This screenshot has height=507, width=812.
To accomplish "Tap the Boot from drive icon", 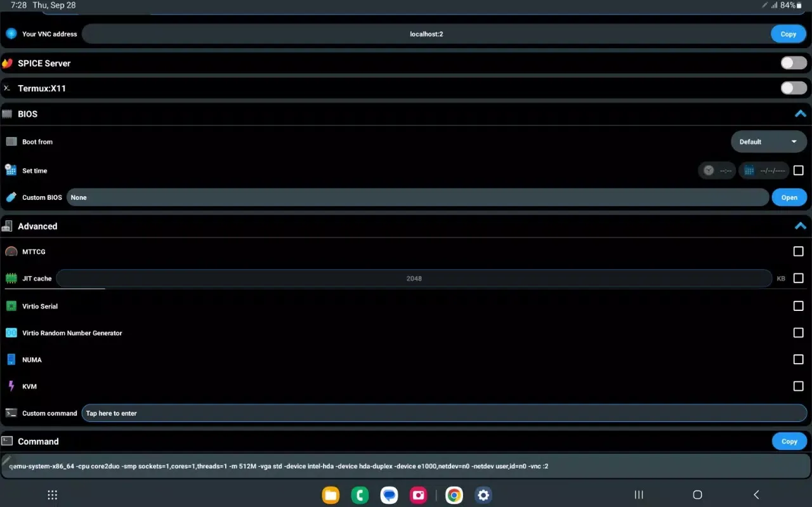I will tap(11, 142).
